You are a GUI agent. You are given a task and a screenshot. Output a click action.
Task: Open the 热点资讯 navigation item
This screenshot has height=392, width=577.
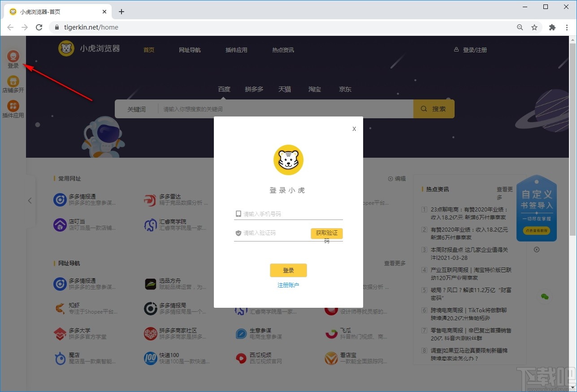[282, 50]
